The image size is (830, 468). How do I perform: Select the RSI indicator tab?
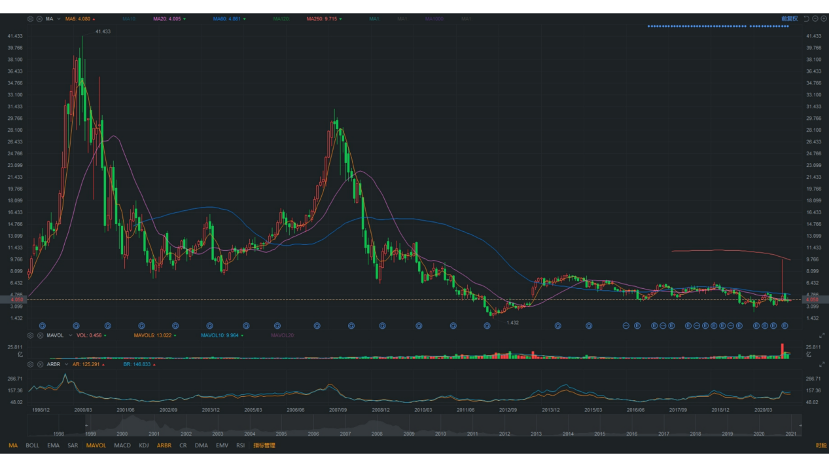[x=240, y=445]
